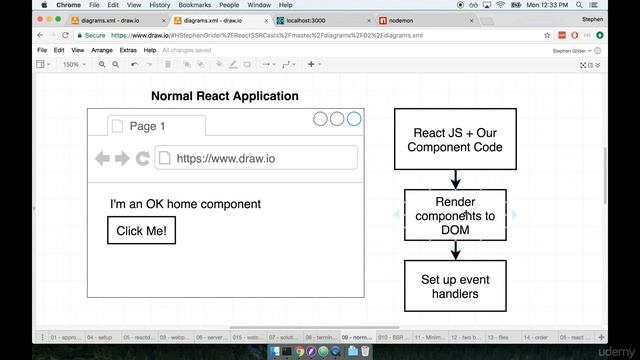
Task: Click the Wi-Fi icon in the macOS menu bar
Action: tap(500, 5)
